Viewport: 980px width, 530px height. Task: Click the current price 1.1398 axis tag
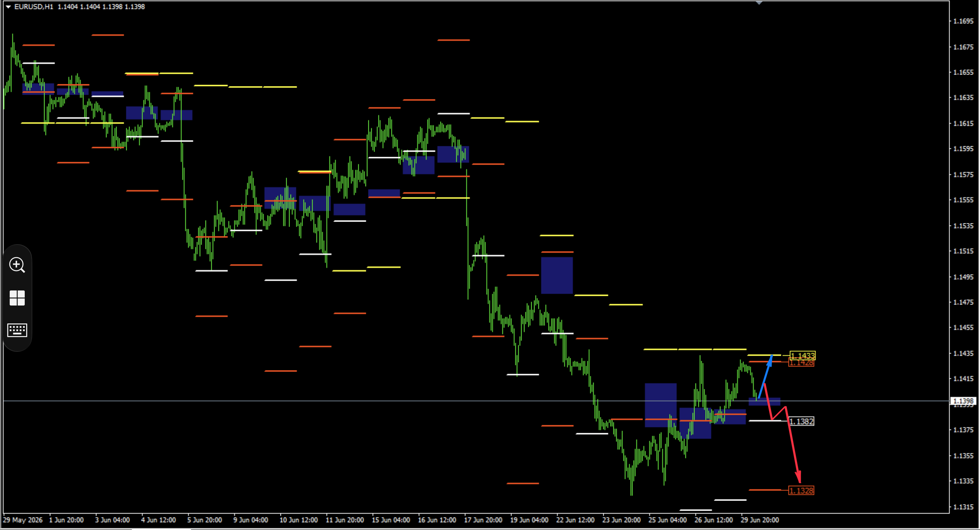(963, 401)
